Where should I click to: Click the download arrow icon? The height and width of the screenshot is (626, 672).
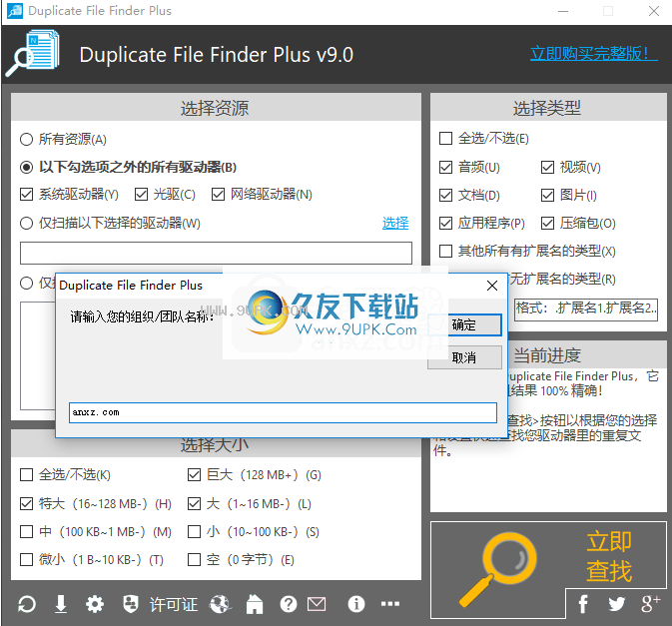click(x=61, y=604)
